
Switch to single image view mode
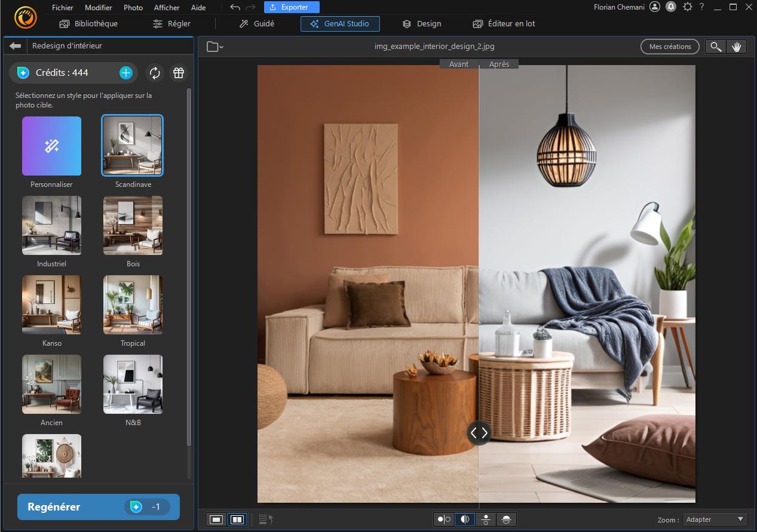coord(215,519)
